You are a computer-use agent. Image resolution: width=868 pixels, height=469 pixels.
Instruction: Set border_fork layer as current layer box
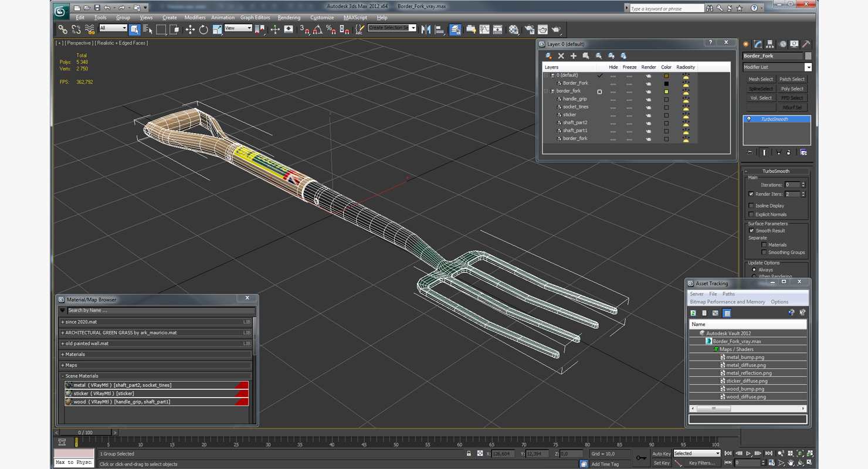[x=599, y=91]
